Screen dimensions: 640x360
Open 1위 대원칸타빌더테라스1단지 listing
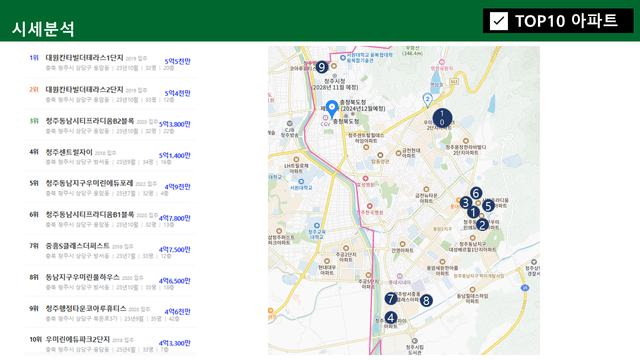(110, 62)
